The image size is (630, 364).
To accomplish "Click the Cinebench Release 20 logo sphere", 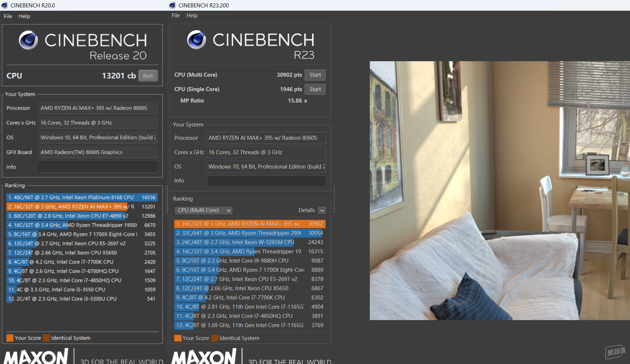I will click(28, 40).
